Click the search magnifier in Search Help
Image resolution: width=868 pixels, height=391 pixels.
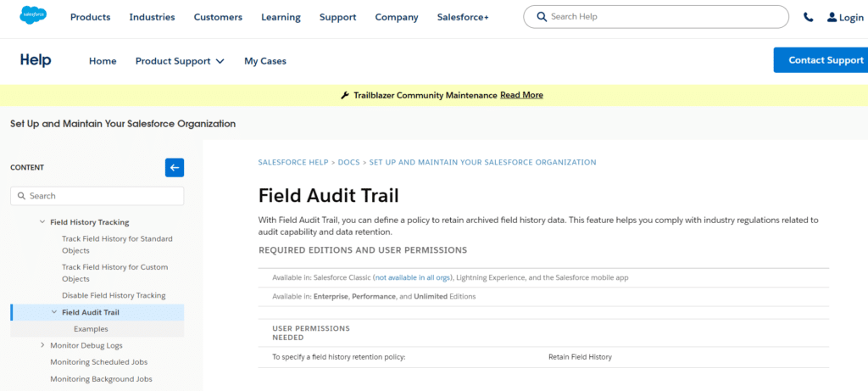542,17
